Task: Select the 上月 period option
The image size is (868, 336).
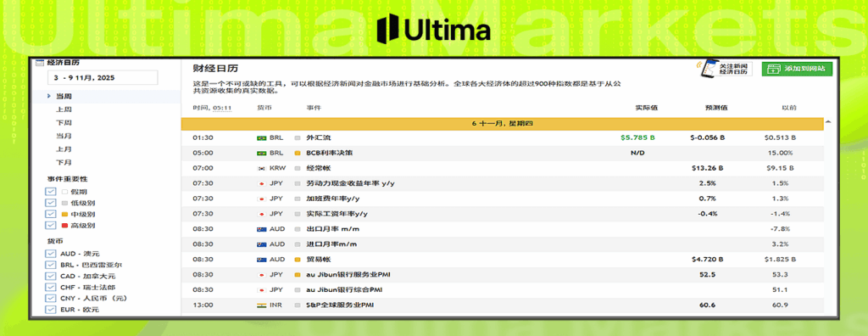Action: [64, 149]
